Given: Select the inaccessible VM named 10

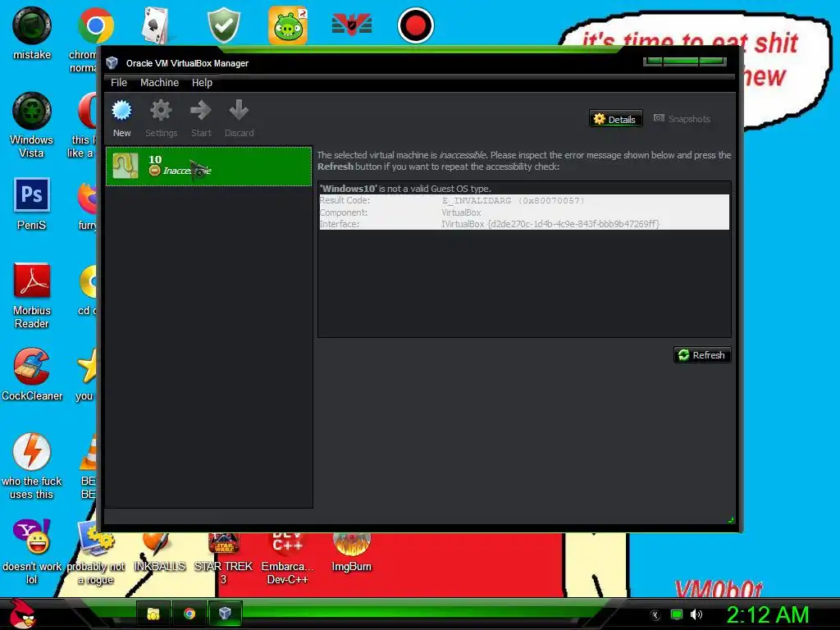Looking at the screenshot, I should [209, 166].
